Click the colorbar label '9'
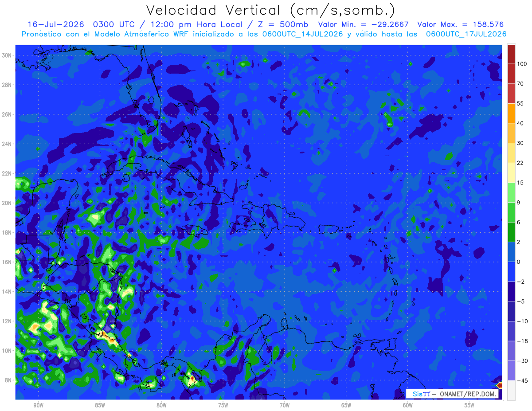Viewport: 532px width, 411px height. click(519, 203)
